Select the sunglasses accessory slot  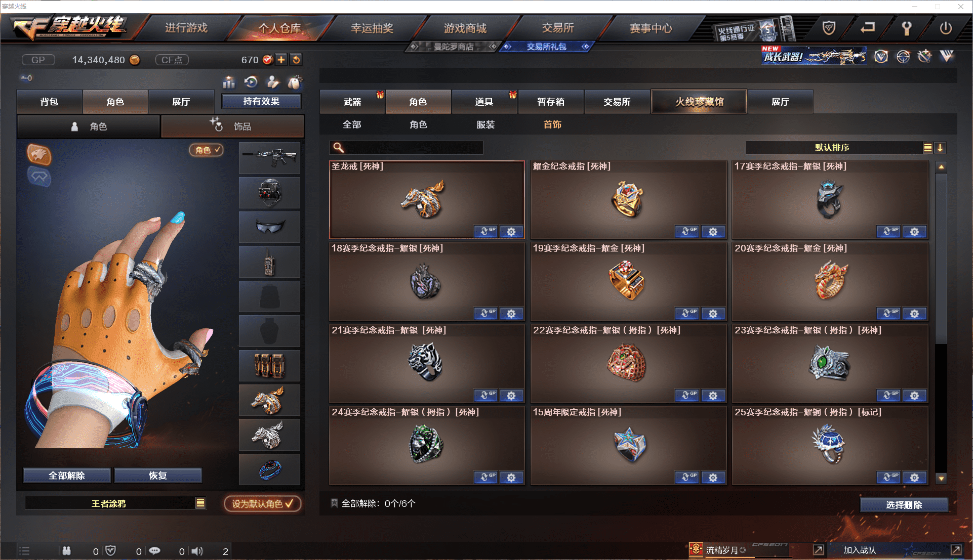[269, 227]
